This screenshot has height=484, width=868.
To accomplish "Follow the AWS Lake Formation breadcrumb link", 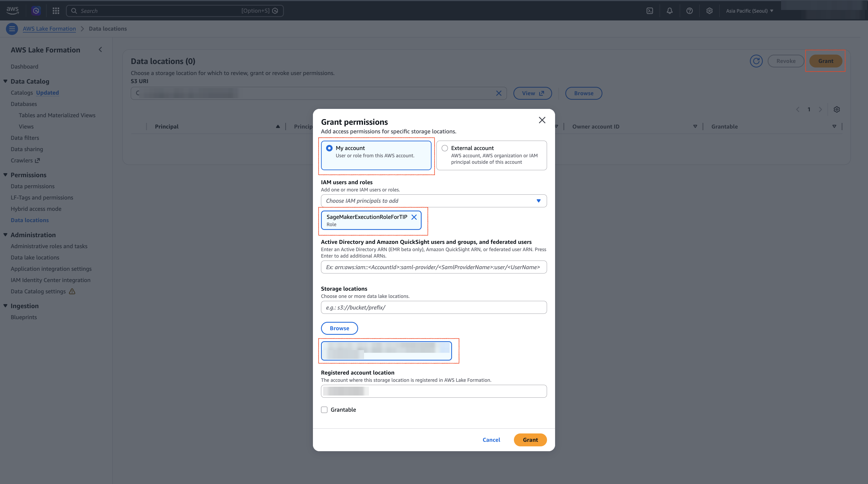I will 49,29.
